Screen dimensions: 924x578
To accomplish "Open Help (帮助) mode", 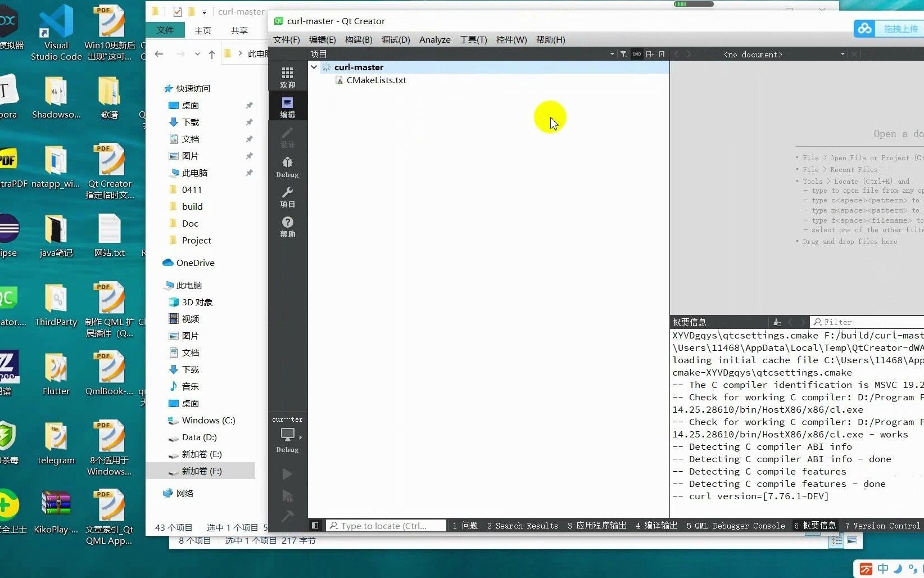I will click(x=287, y=227).
